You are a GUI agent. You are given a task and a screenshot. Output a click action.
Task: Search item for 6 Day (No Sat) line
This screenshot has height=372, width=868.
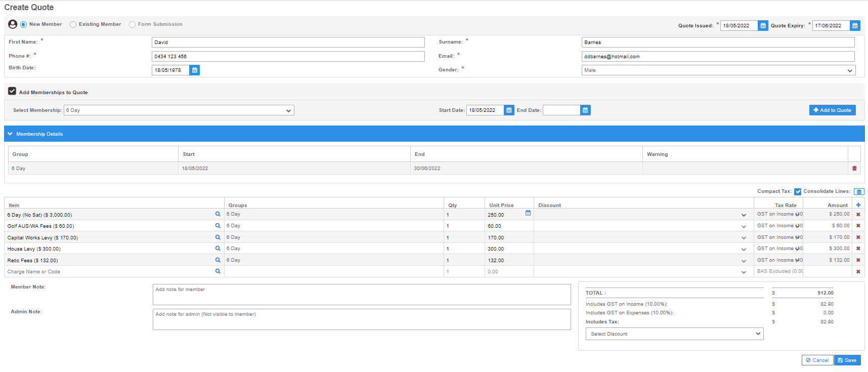coord(218,214)
